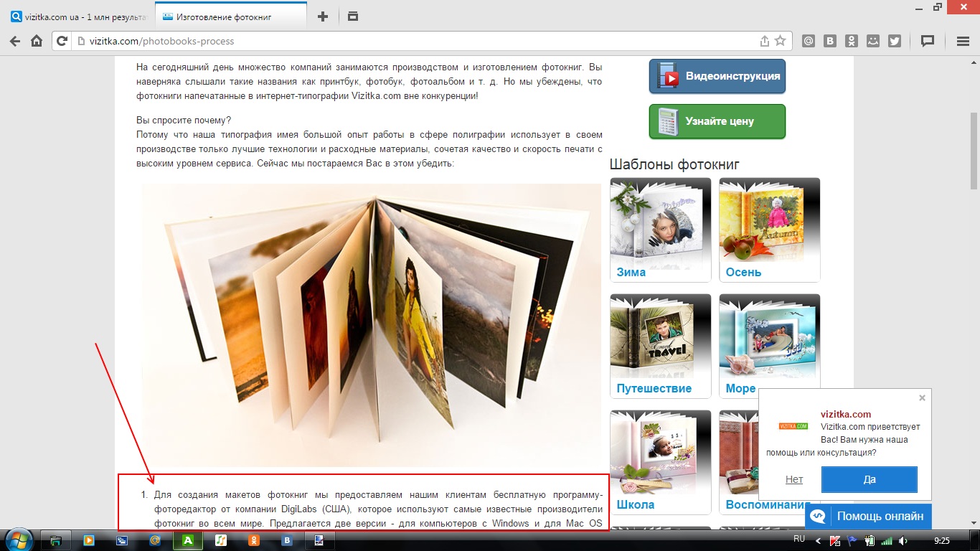Viewport: 980px width, 551px height.
Task: Open the 'Осень' photobook template
Action: point(769,230)
